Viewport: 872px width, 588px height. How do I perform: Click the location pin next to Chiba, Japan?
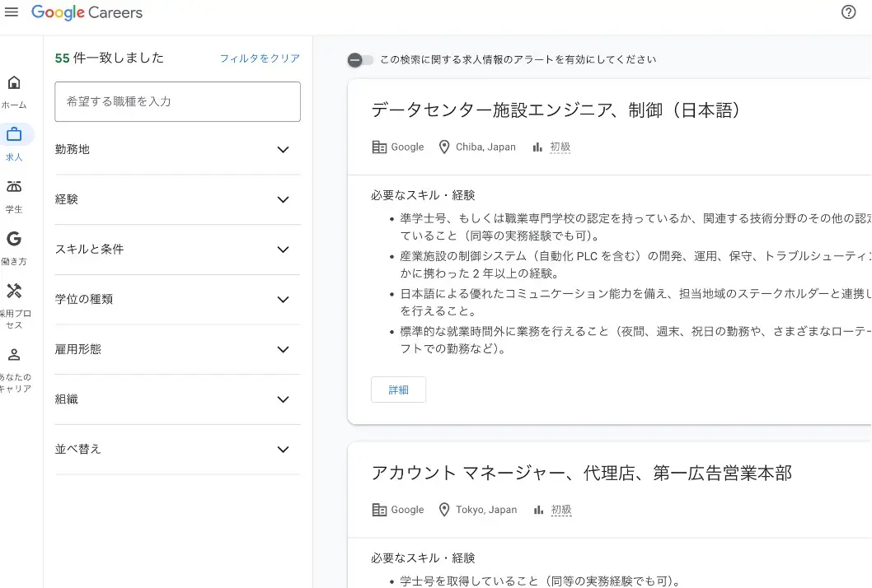(x=443, y=147)
